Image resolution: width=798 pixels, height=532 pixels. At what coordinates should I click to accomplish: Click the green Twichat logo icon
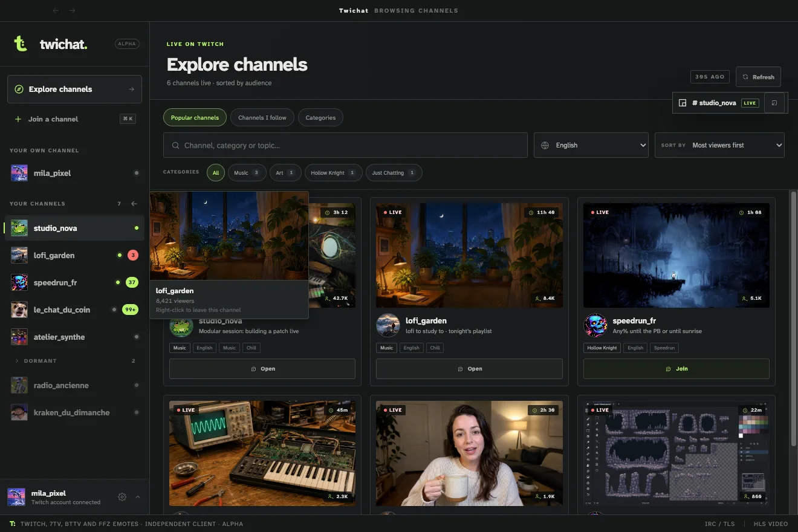pyautogui.click(x=21, y=44)
